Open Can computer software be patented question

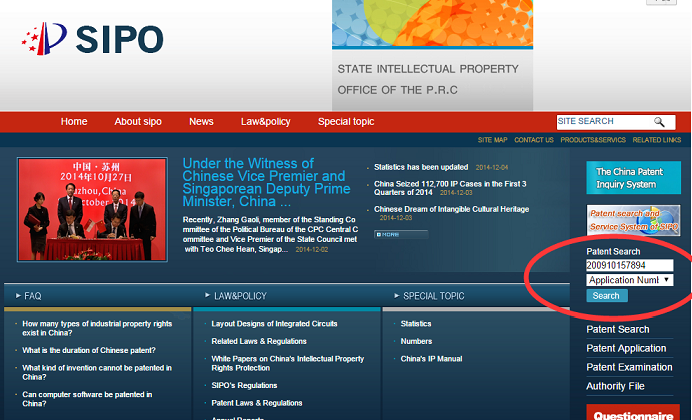87,399
